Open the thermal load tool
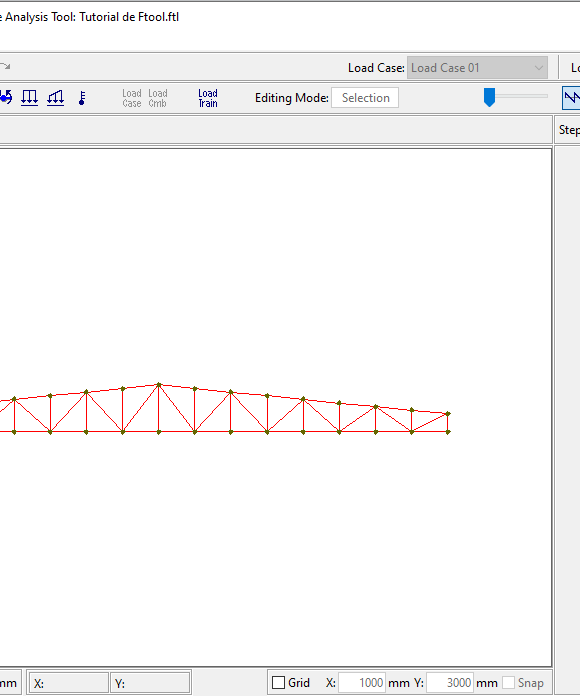580x696 pixels. [x=82, y=98]
